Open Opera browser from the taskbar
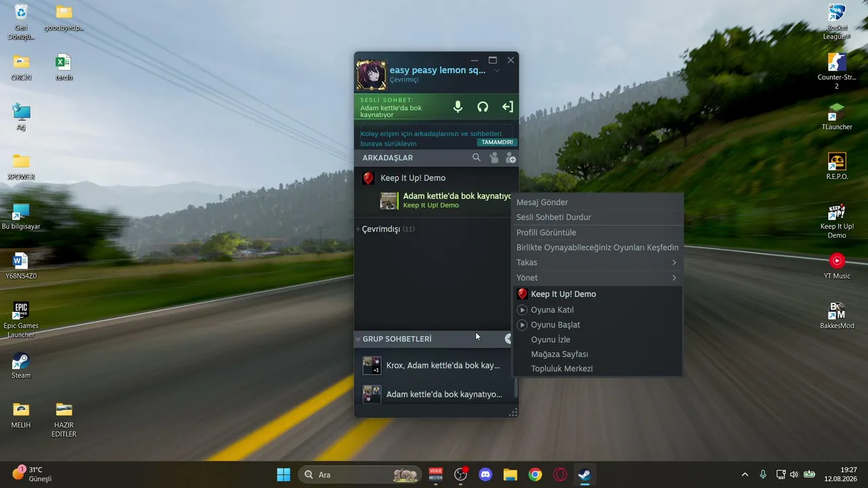This screenshot has width=868, height=488. tap(560, 474)
